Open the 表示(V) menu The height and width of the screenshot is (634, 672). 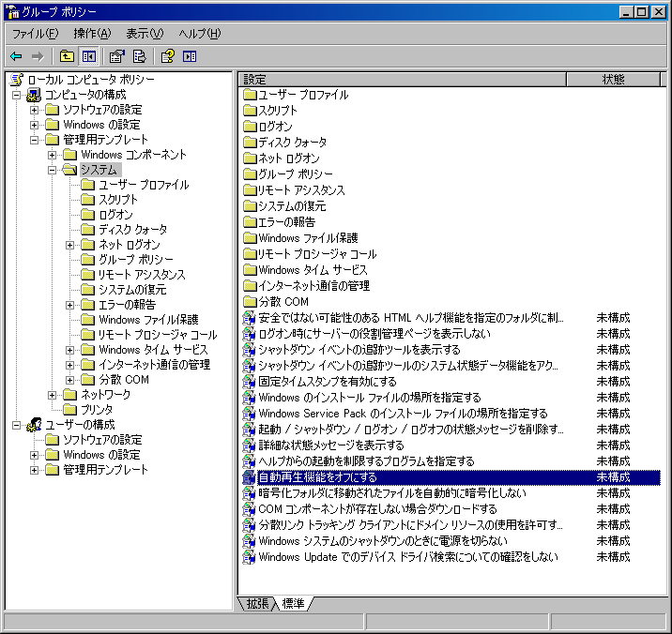pyautogui.click(x=144, y=34)
